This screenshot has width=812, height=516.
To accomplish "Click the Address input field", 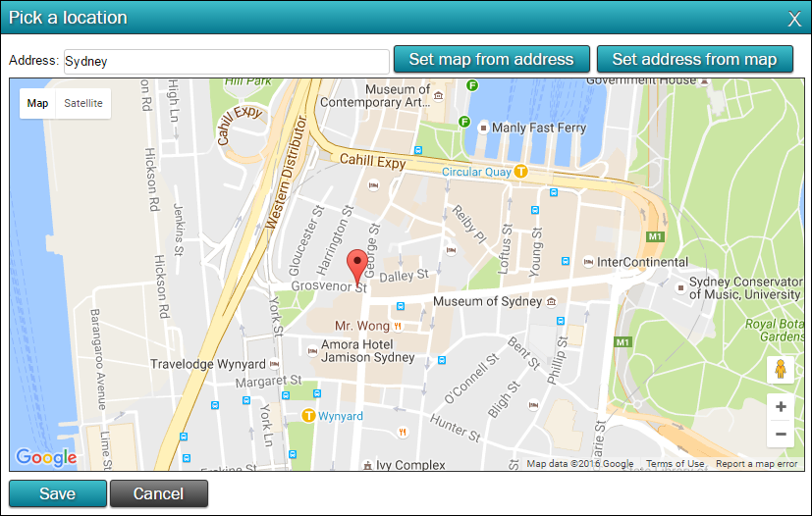I will (226, 62).
